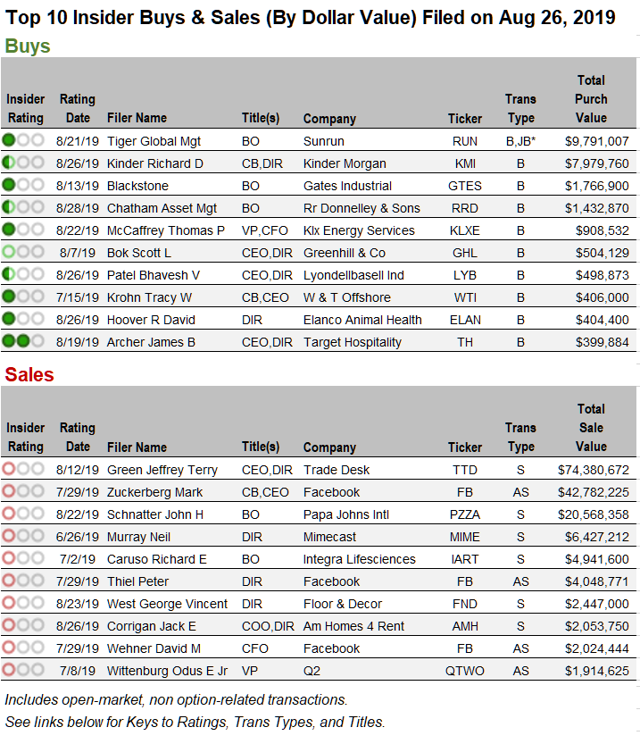The image size is (640, 744).
Task: Click the rating circles beside Thiel Peter
Action: tap(22, 581)
